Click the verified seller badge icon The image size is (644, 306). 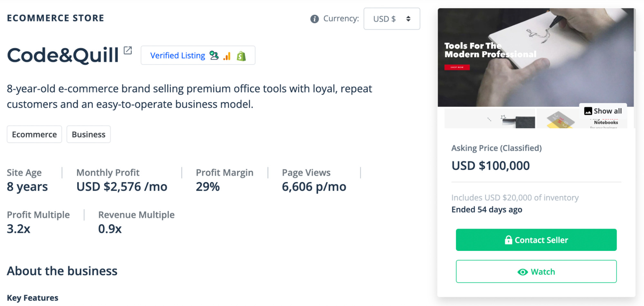pyautogui.click(x=214, y=55)
